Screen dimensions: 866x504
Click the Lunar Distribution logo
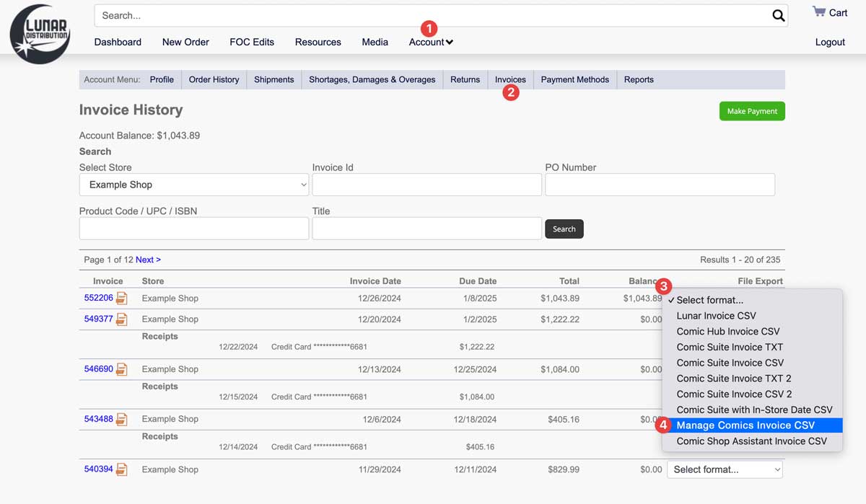click(x=40, y=34)
